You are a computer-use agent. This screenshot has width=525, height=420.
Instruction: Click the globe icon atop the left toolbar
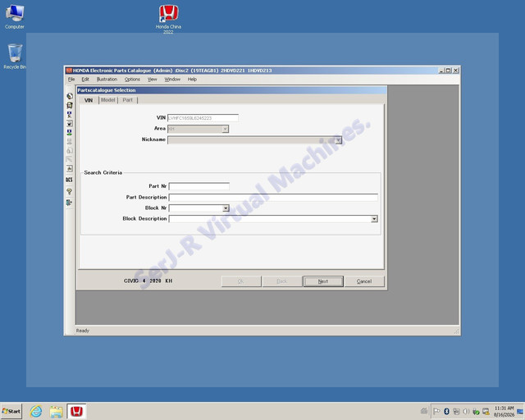tap(69, 96)
